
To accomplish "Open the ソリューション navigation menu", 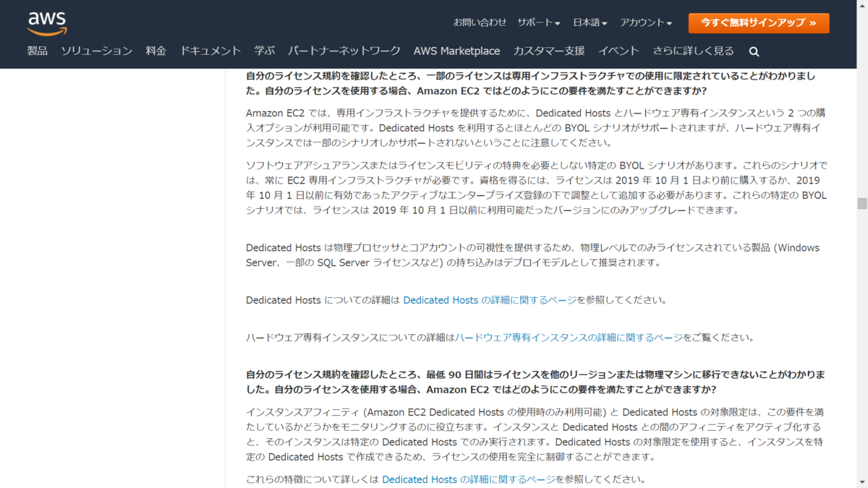I will pos(96,51).
